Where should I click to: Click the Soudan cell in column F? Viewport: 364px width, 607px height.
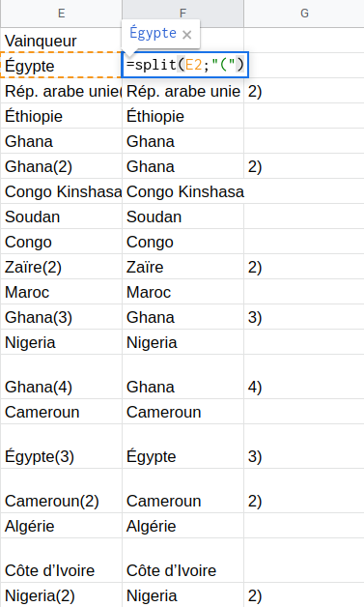(x=183, y=217)
